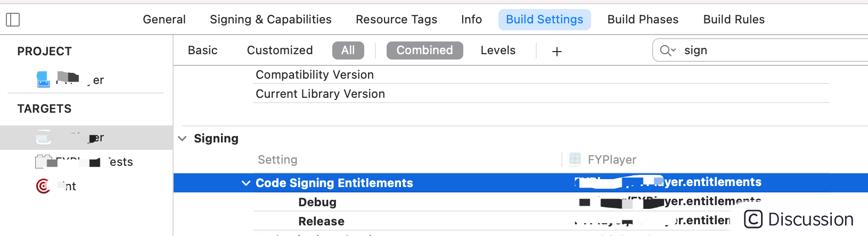Collapse the Signing section chevron
868x236 pixels.
(x=182, y=139)
